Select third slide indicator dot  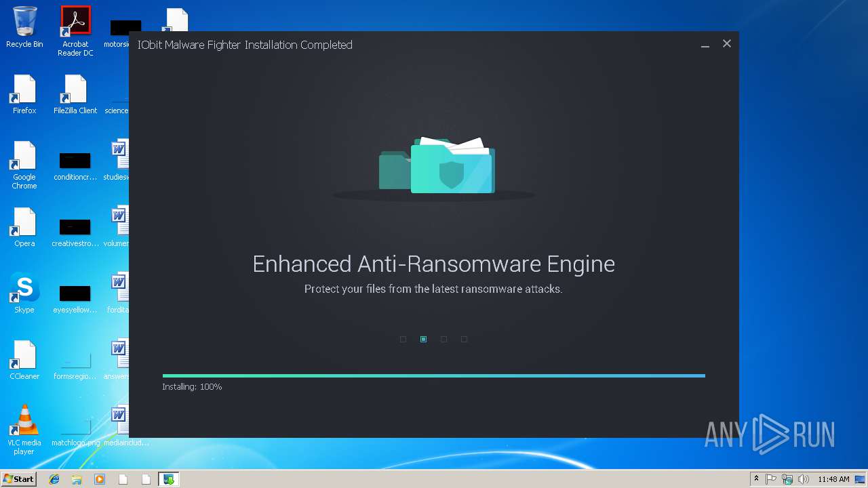443,339
